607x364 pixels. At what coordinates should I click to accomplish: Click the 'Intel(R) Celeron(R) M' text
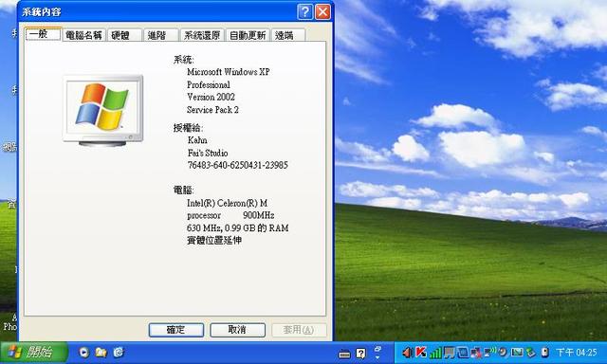(228, 203)
